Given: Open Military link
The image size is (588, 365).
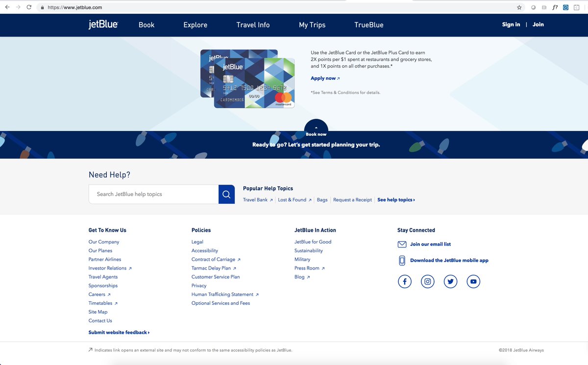Looking at the screenshot, I should tap(302, 260).
